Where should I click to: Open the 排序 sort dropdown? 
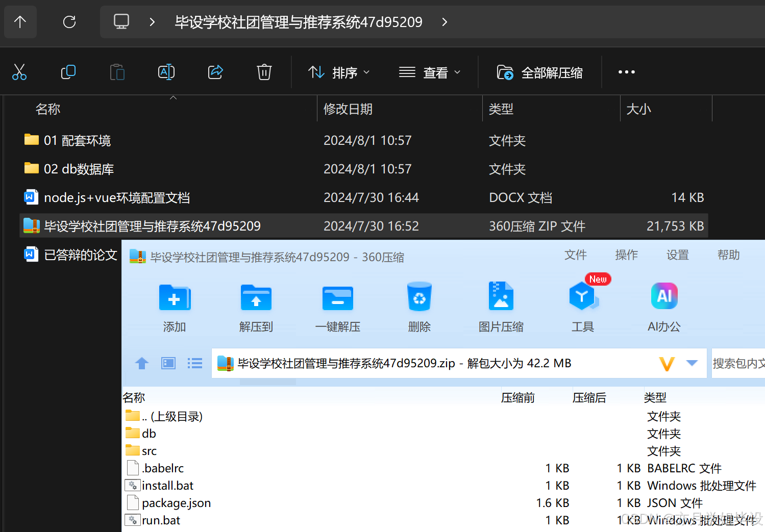pyautogui.click(x=339, y=72)
